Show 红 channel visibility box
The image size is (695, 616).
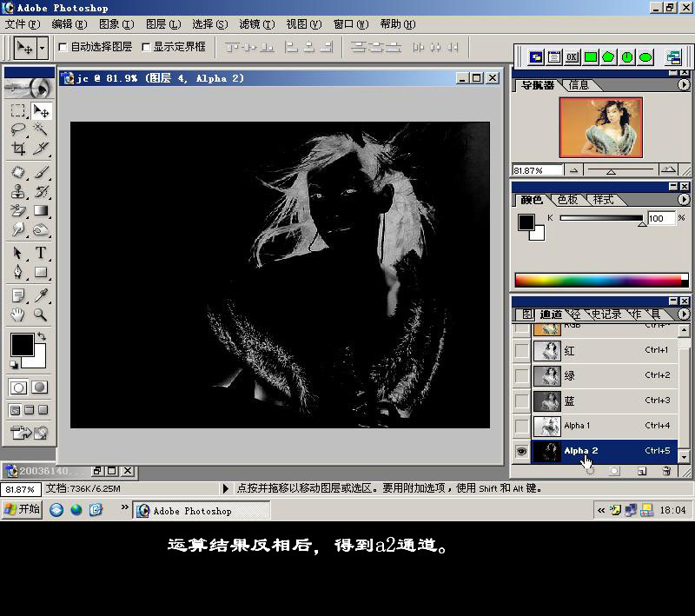(x=522, y=350)
